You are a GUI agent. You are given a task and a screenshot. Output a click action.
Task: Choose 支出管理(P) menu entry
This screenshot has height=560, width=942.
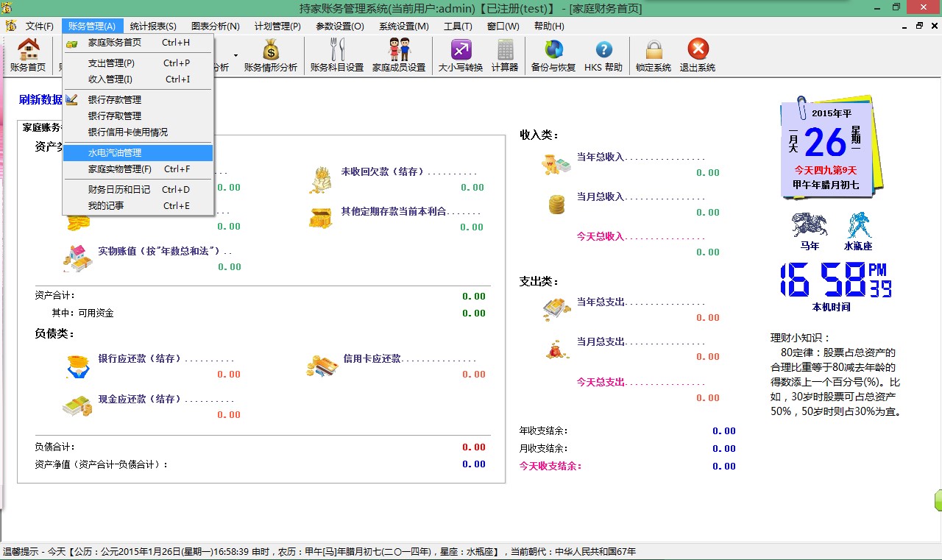click(x=138, y=63)
